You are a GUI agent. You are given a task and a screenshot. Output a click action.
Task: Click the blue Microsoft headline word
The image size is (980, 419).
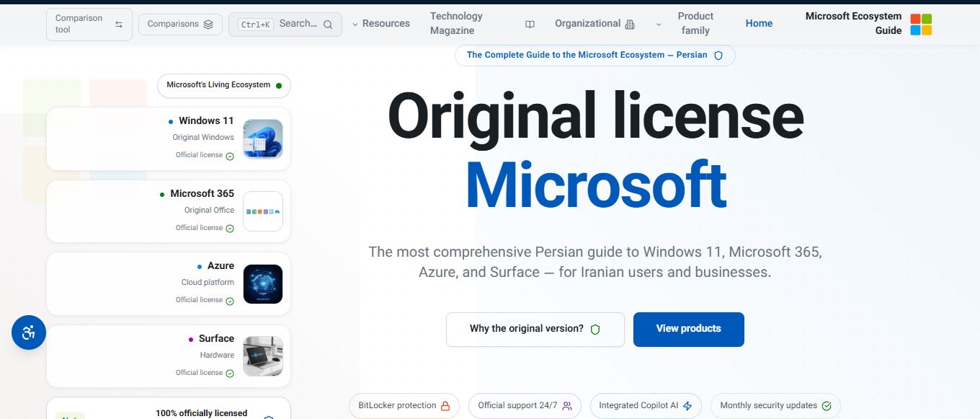point(595,185)
